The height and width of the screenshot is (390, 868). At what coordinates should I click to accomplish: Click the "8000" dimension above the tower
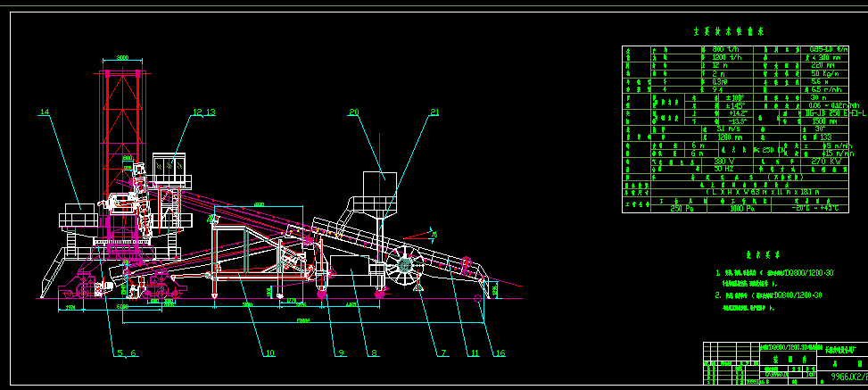(x=122, y=57)
